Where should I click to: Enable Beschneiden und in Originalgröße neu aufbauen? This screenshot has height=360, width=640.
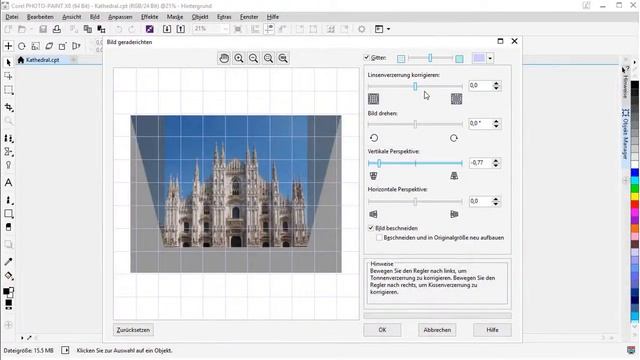379,238
